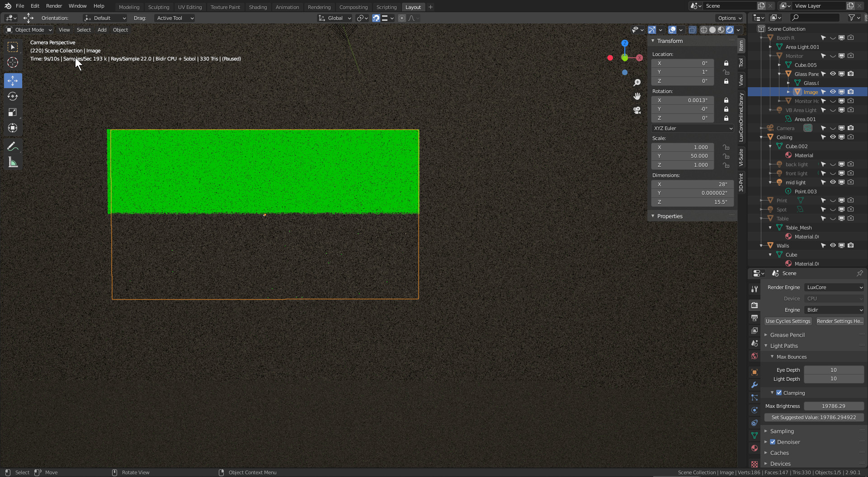Click the Pan View hand icon
The width and height of the screenshot is (868, 477).
point(637,96)
